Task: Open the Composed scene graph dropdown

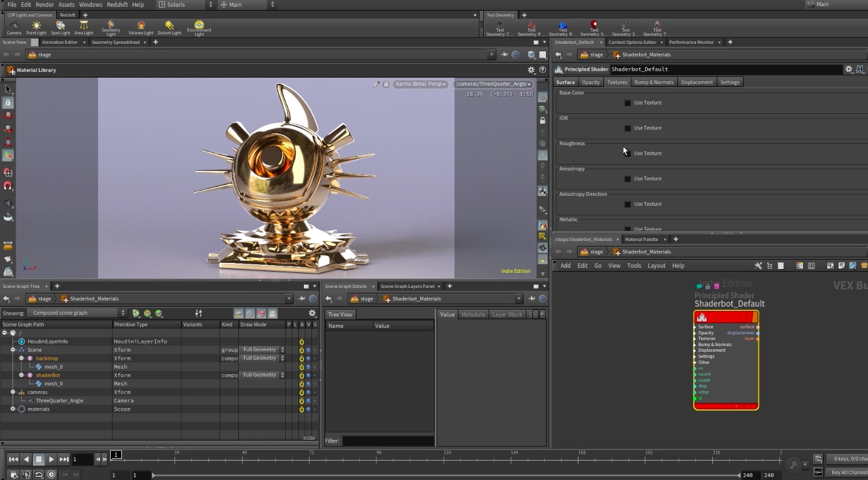Action: tap(76, 313)
